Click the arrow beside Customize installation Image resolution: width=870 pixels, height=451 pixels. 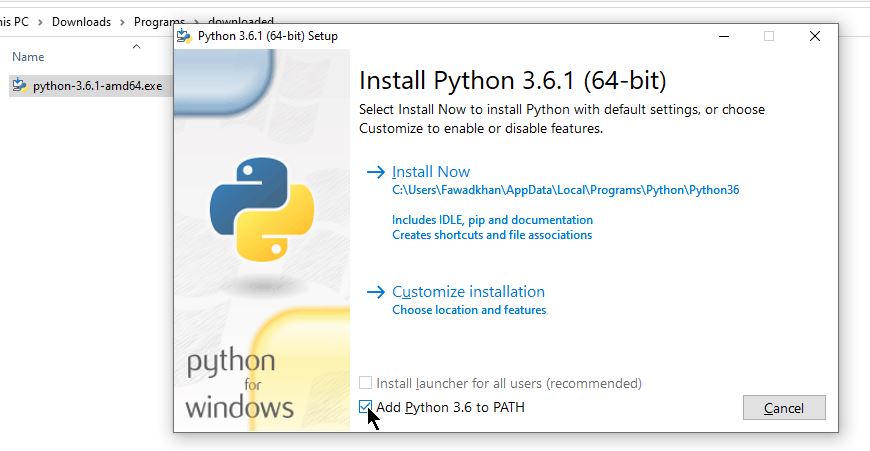[376, 292]
